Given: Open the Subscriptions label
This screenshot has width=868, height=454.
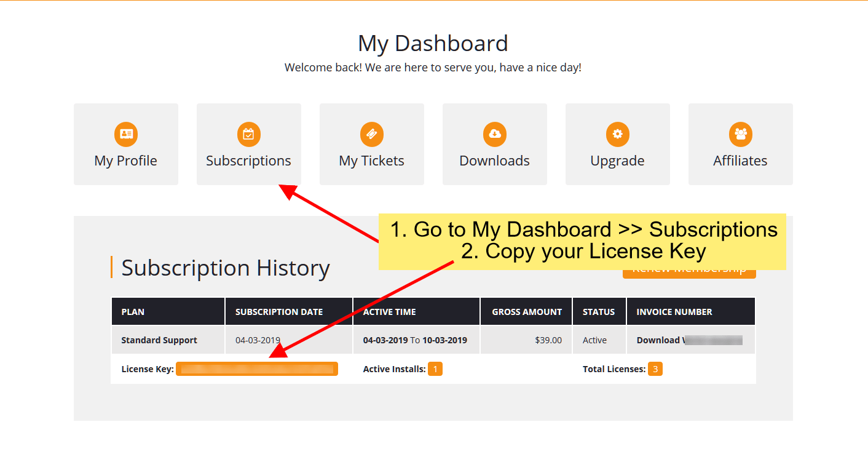Looking at the screenshot, I should (x=249, y=161).
